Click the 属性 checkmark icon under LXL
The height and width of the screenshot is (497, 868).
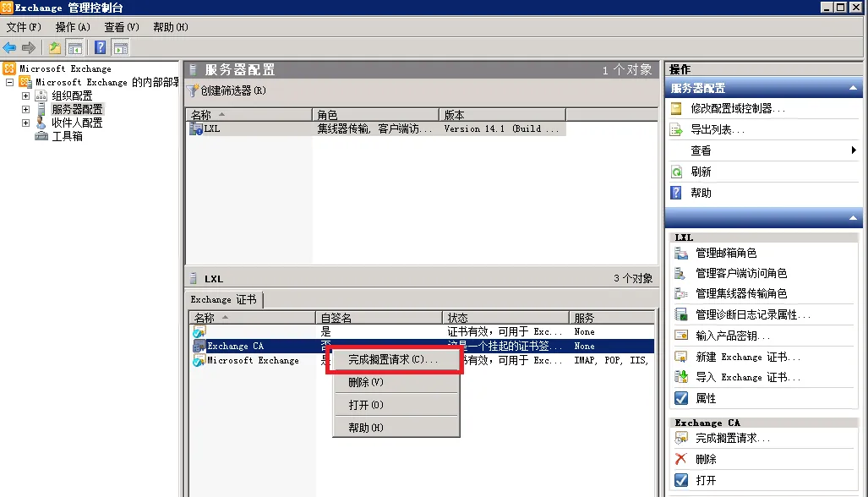681,398
